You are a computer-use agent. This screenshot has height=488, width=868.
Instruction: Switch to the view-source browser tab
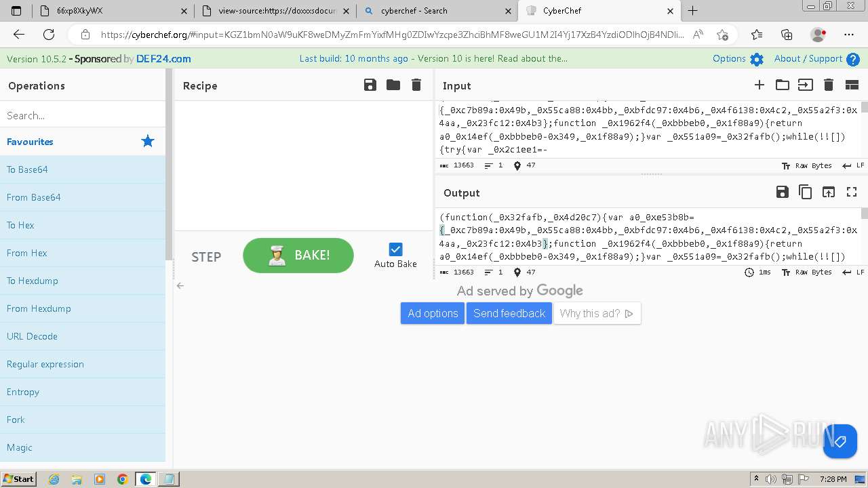(x=277, y=11)
